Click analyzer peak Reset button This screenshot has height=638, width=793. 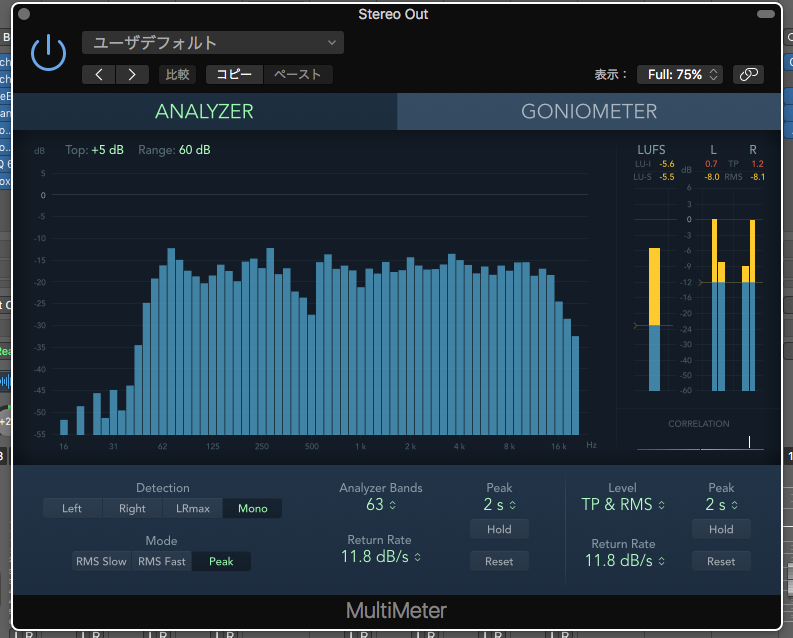[499, 561]
